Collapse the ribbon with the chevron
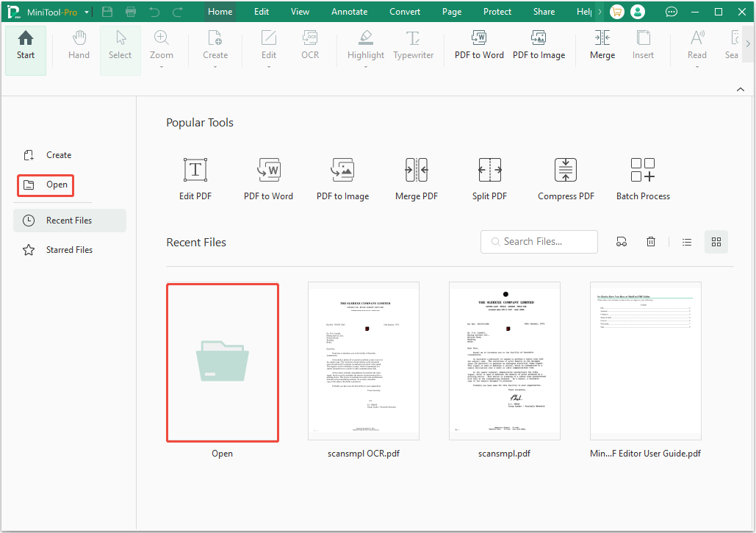The height and width of the screenshot is (533, 756). (741, 89)
